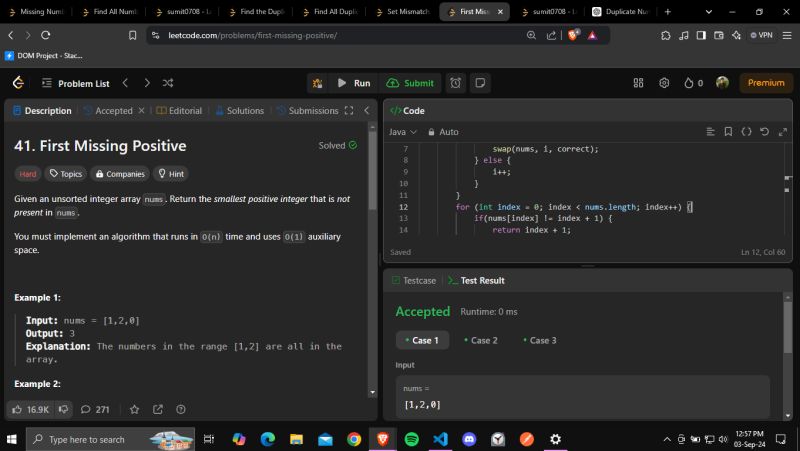This screenshot has height=451, width=800.
Task: Click the editor bookmark icon
Action: [728, 132]
